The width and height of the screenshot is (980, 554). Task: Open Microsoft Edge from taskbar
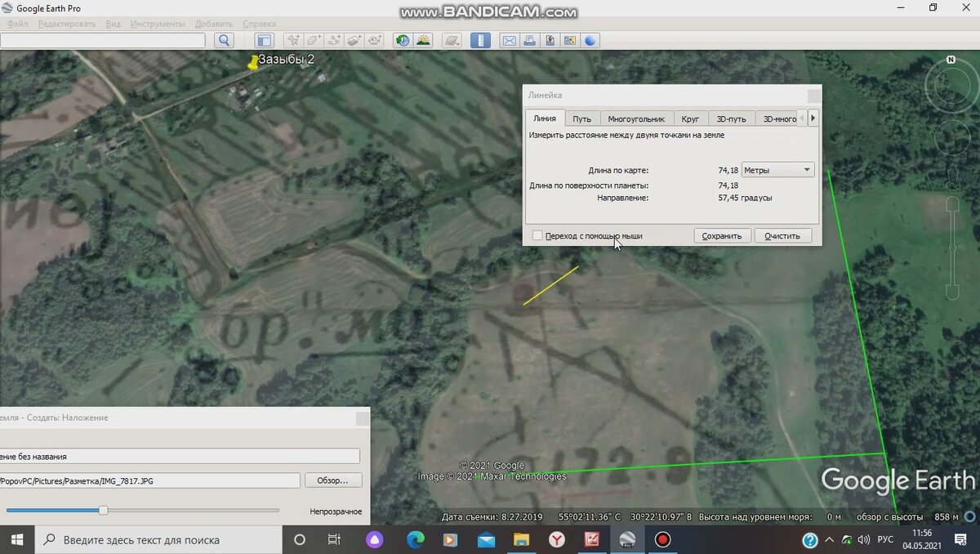[x=416, y=539]
